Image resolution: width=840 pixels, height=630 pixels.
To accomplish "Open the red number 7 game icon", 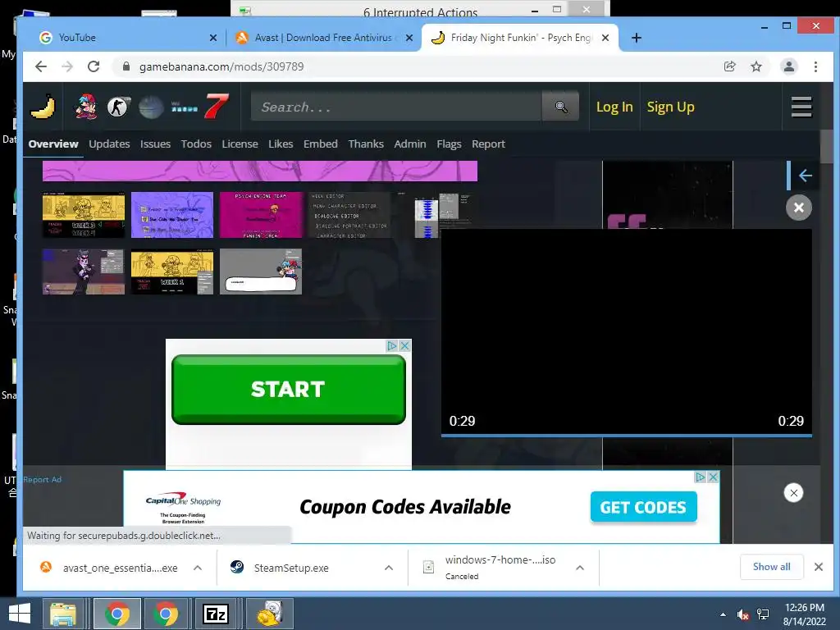I will [x=217, y=106].
